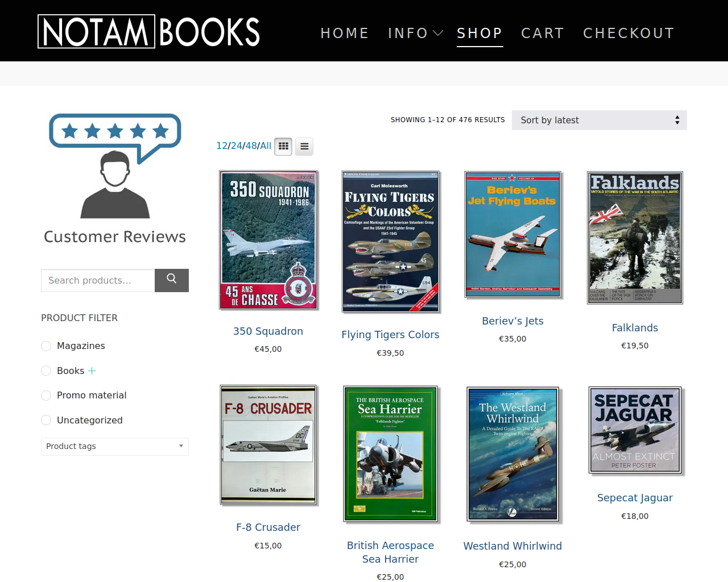Open the INFO menu item

tap(408, 34)
